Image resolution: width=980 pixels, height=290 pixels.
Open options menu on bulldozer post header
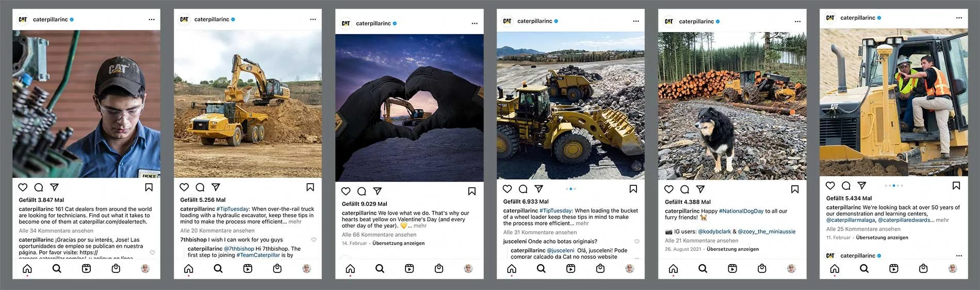pyautogui.click(x=959, y=18)
